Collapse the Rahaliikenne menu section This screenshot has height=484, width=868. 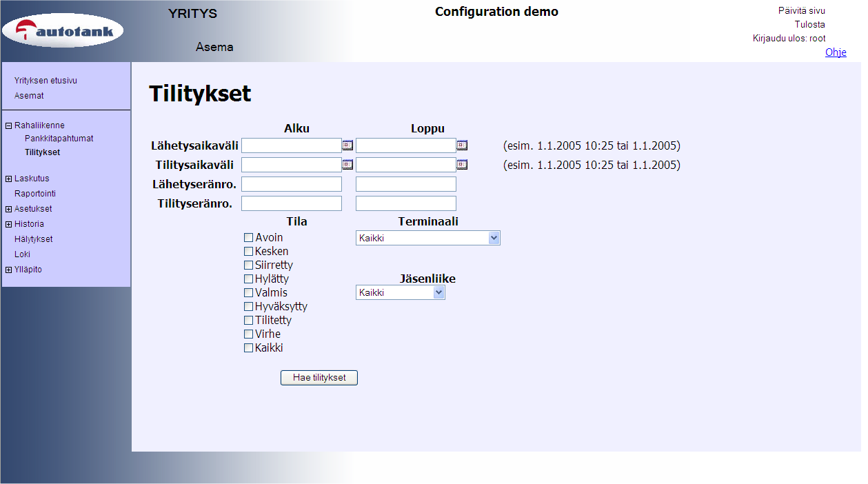click(x=8, y=125)
